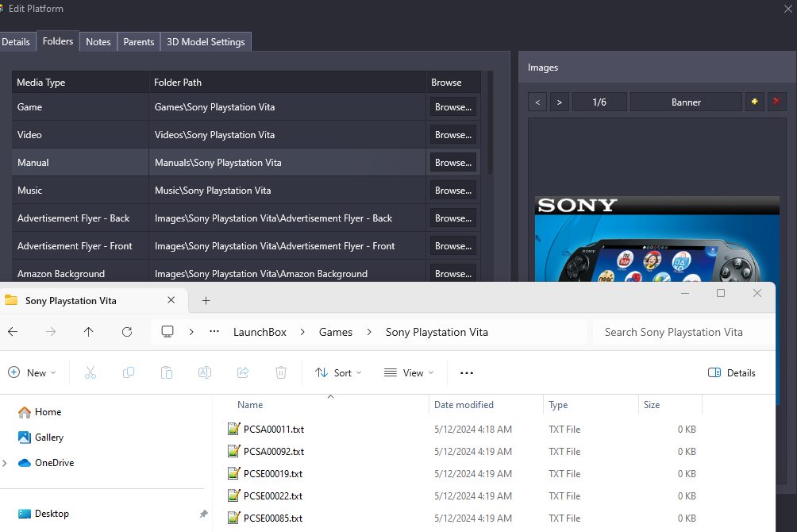Select the Folders tab

[x=58, y=41]
